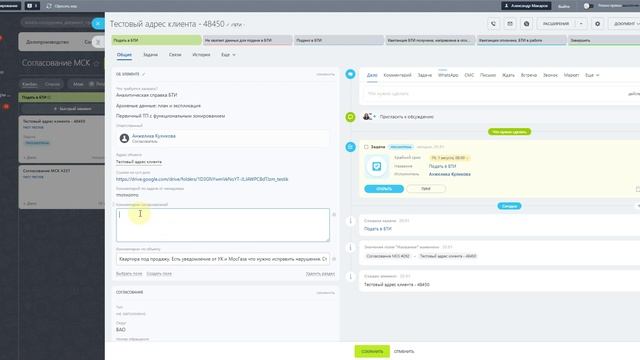
Task: Click the 'Удалить раздел' link
Action: [x=320, y=273]
